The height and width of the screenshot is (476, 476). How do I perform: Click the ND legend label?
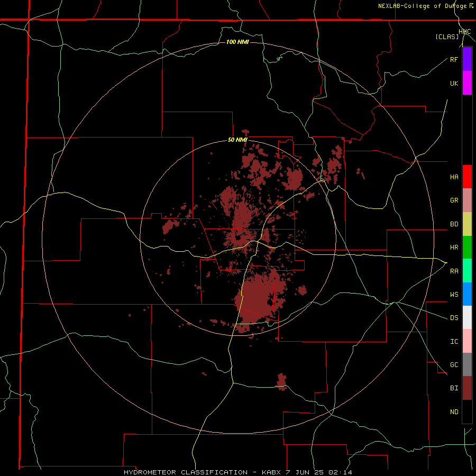pyautogui.click(x=454, y=411)
